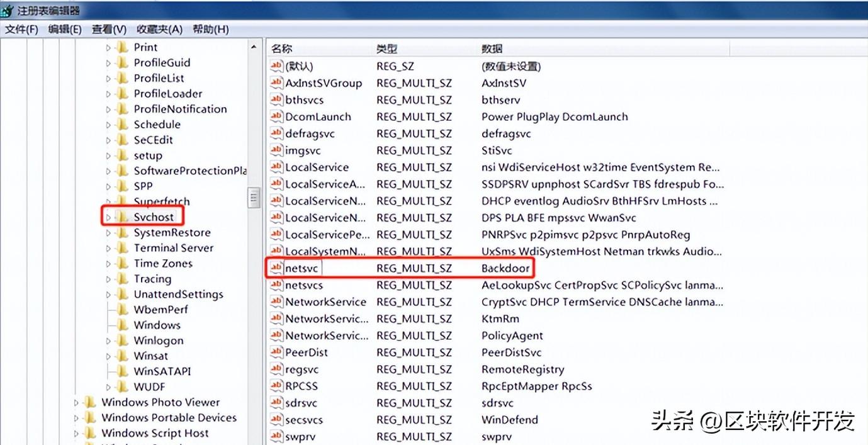This screenshot has width=868, height=445.
Task: Click the icon next to PeerDist value
Action: [276, 352]
